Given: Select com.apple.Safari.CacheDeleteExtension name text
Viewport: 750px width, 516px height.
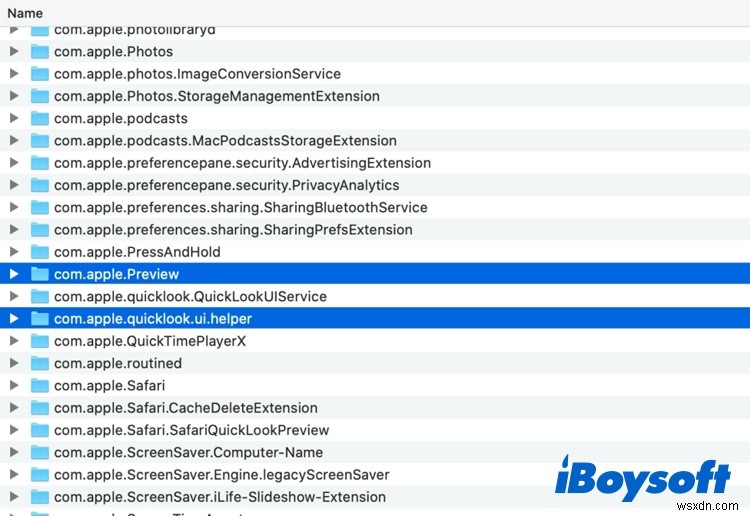Looking at the screenshot, I should pyautogui.click(x=186, y=408).
